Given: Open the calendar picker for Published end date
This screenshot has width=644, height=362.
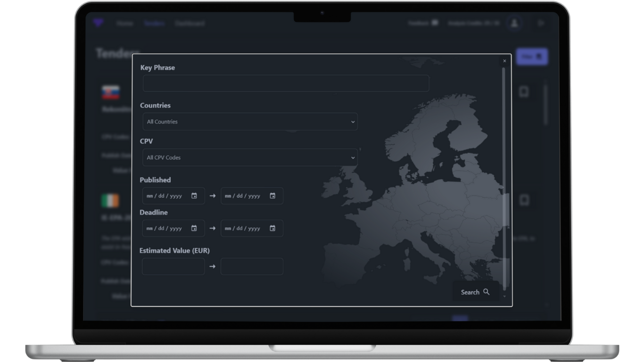Looking at the screenshot, I should [x=273, y=196].
